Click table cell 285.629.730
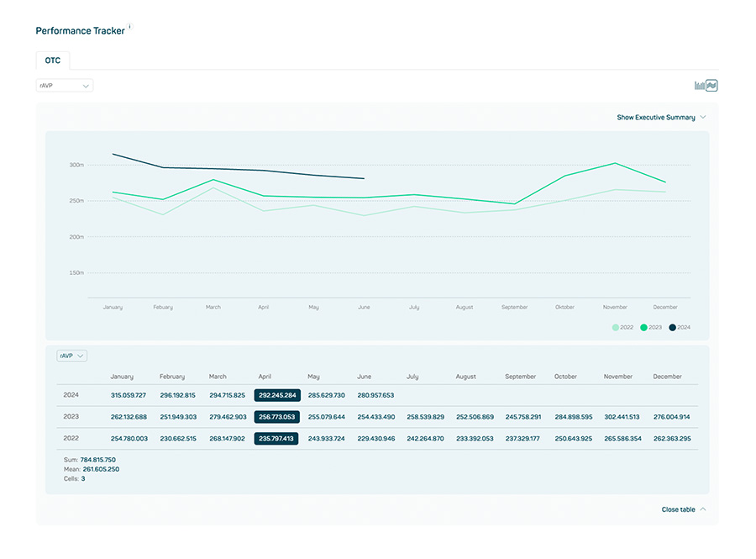Image resolution: width=756 pixels, height=559 pixels. (x=327, y=395)
